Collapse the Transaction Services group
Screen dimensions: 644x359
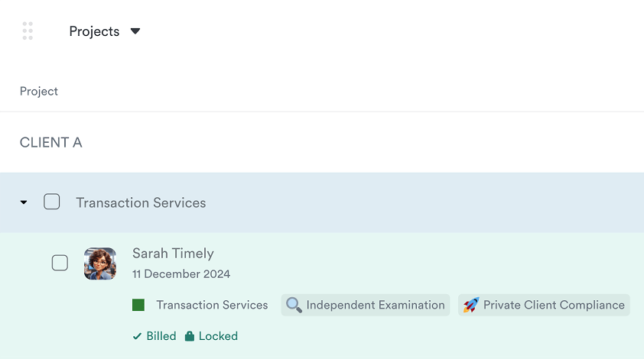24,203
